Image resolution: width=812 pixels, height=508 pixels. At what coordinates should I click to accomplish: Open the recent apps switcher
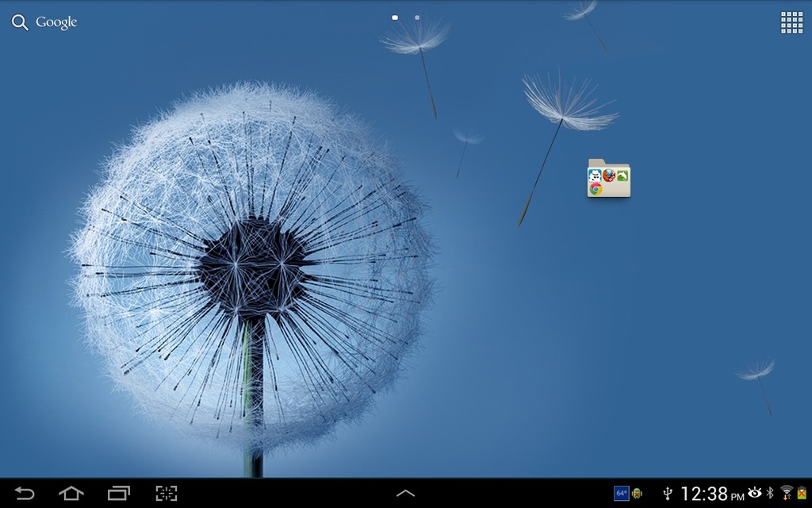click(x=119, y=494)
